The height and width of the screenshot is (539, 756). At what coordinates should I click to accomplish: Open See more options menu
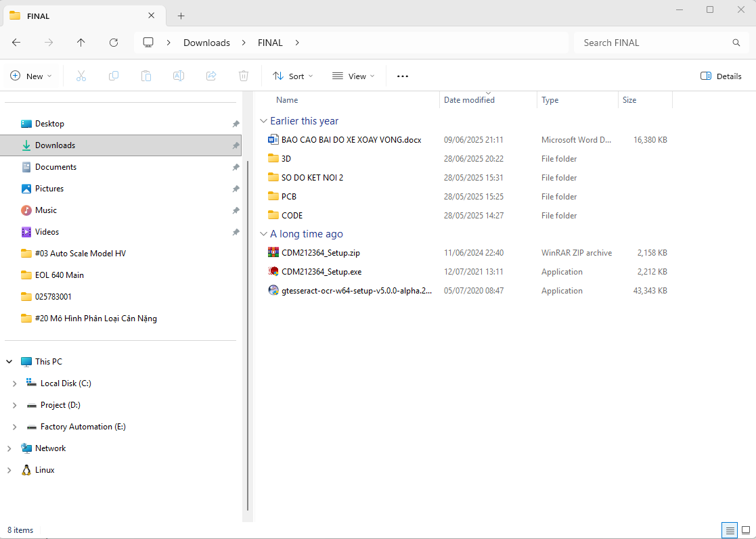click(403, 76)
